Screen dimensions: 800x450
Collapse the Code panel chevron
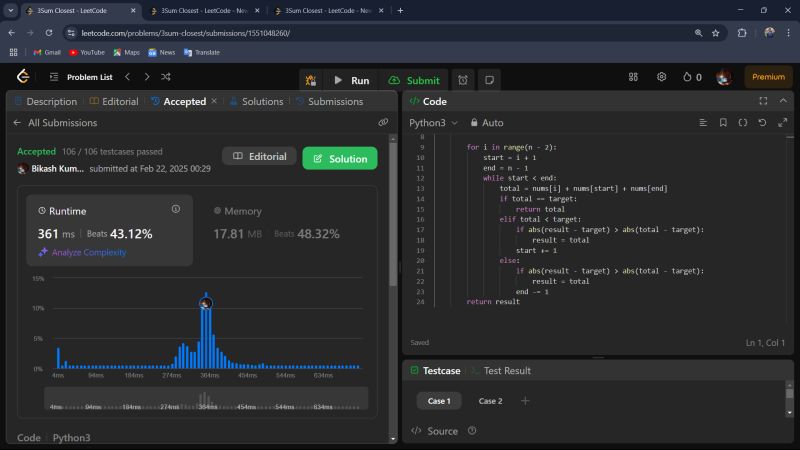[x=781, y=101]
